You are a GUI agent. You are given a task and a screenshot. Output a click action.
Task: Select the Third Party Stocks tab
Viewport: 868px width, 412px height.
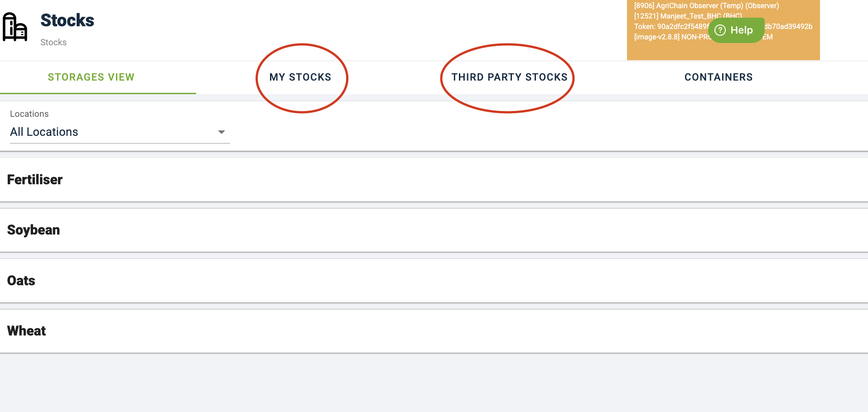pyautogui.click(x=509, y=77)
